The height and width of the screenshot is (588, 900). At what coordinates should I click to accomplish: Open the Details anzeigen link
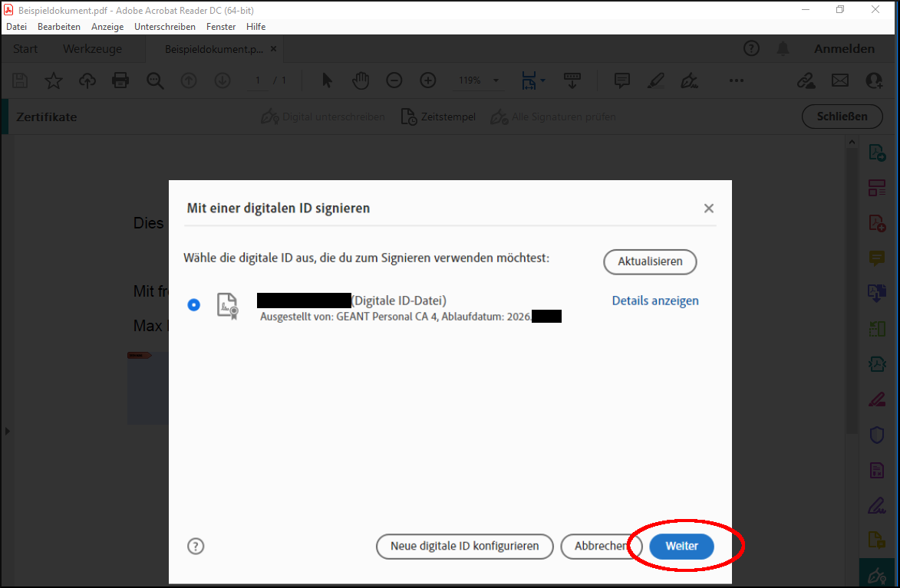[655, 301]
